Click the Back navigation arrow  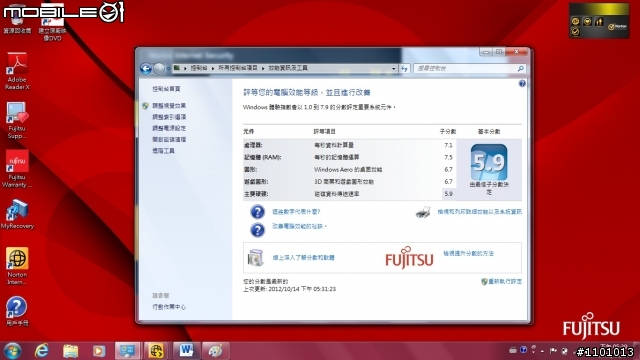click(x=146, y=69)
